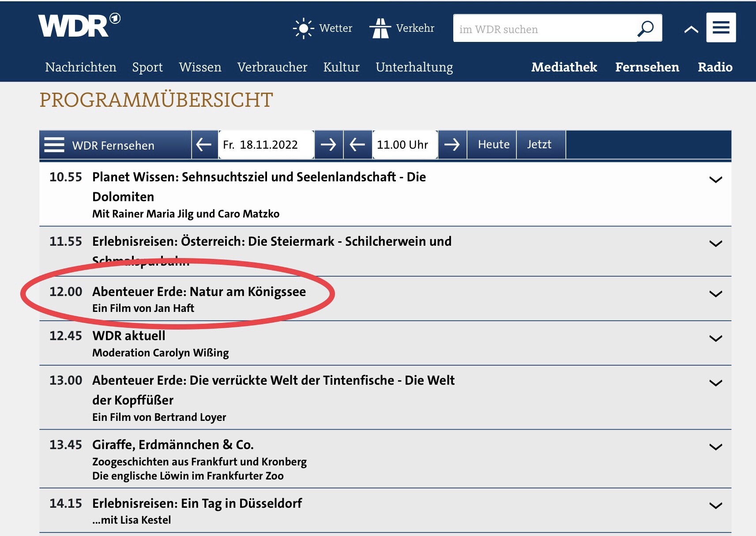Click the date field Fr. 18.11.2022

click(266, 145)
